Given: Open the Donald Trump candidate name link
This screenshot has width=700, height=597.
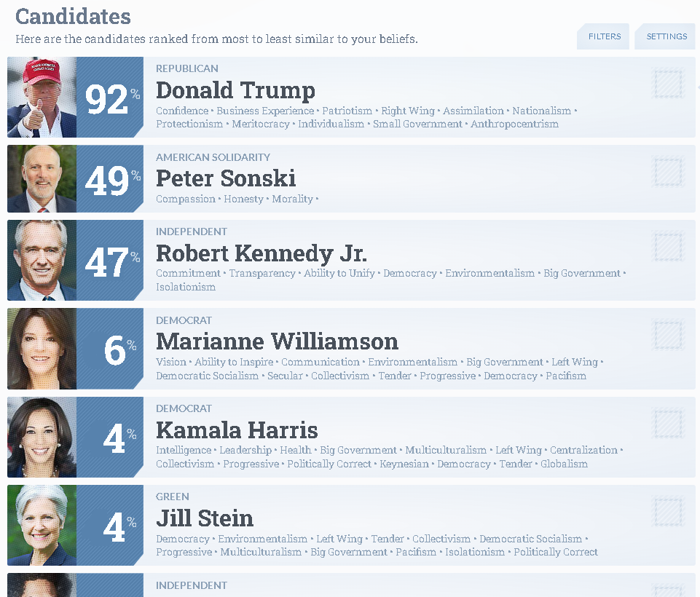Looking at the screenshot, I should tap(235, 90).
